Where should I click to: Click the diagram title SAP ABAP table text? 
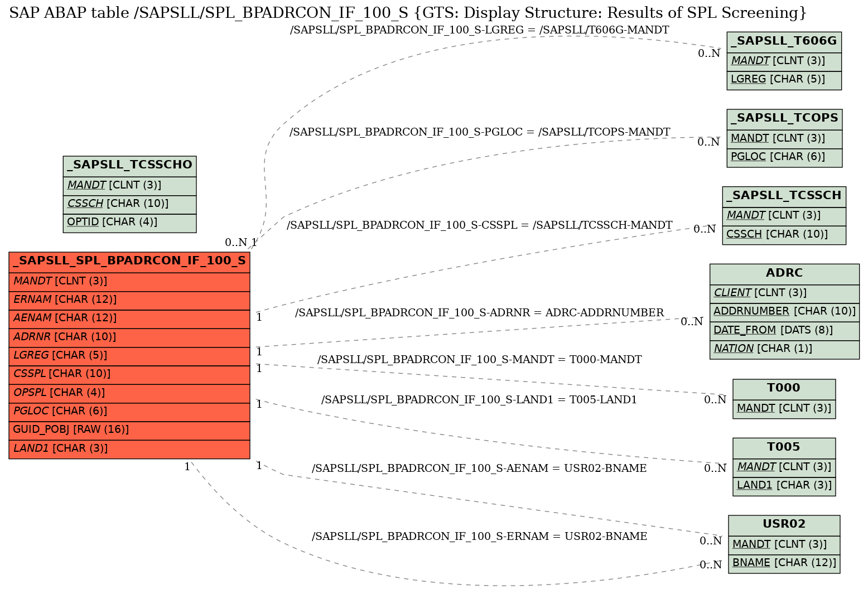click(408, 12)
